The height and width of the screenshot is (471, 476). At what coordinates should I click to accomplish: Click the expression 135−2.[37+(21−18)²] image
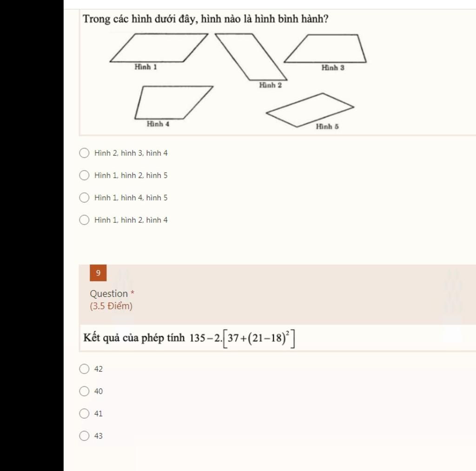coord(242,338)
